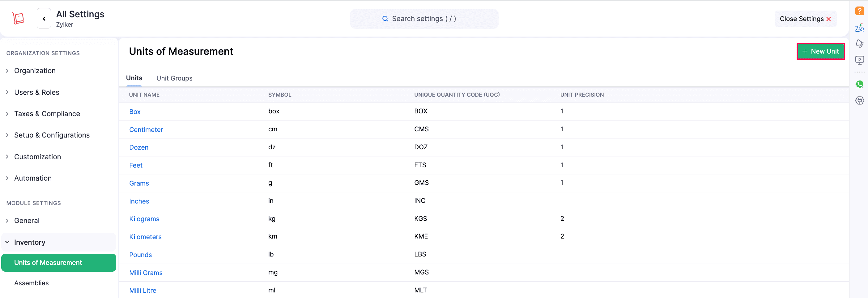Open the announcements megaphone icon

coord(859,44)
